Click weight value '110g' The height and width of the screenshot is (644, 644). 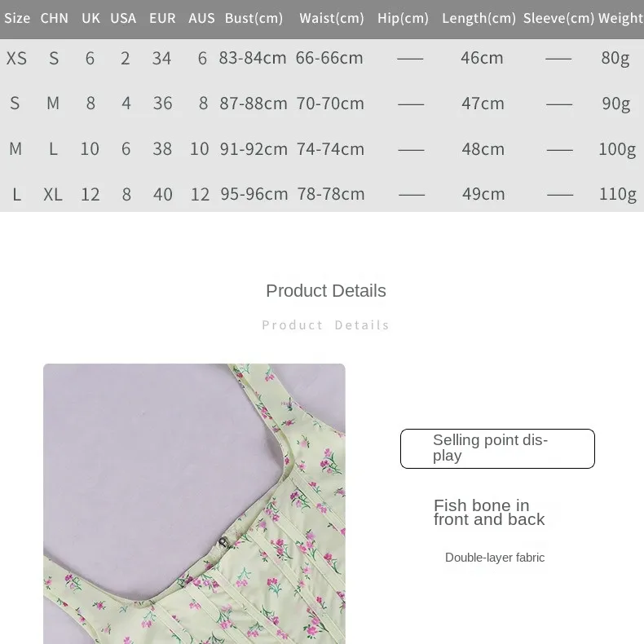(617, 194)
